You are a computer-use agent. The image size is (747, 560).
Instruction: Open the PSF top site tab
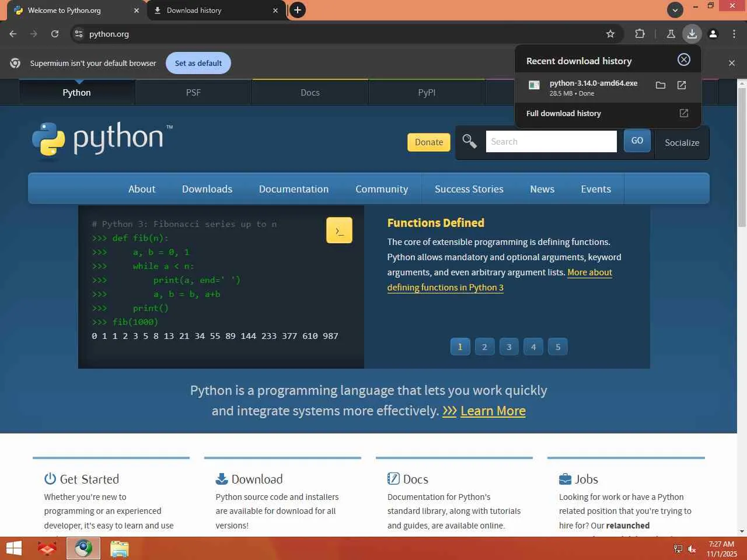tap(193, 92)
